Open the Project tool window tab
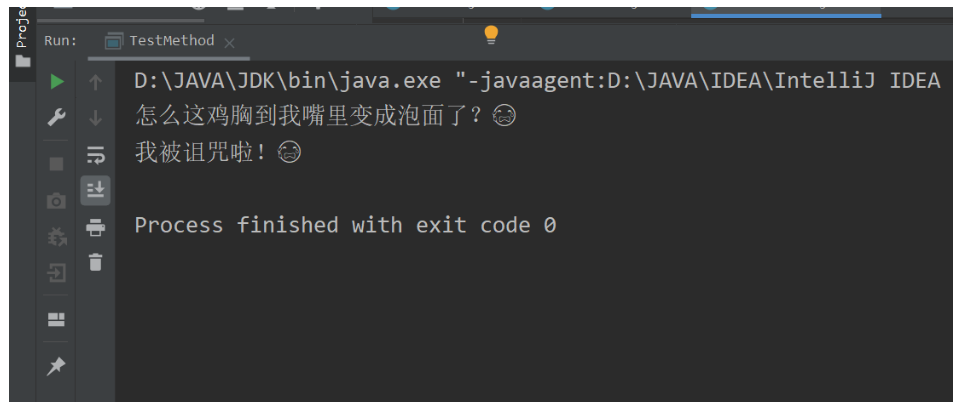The width and height of the screenshot is (953, 402). [x=20, y=30]
